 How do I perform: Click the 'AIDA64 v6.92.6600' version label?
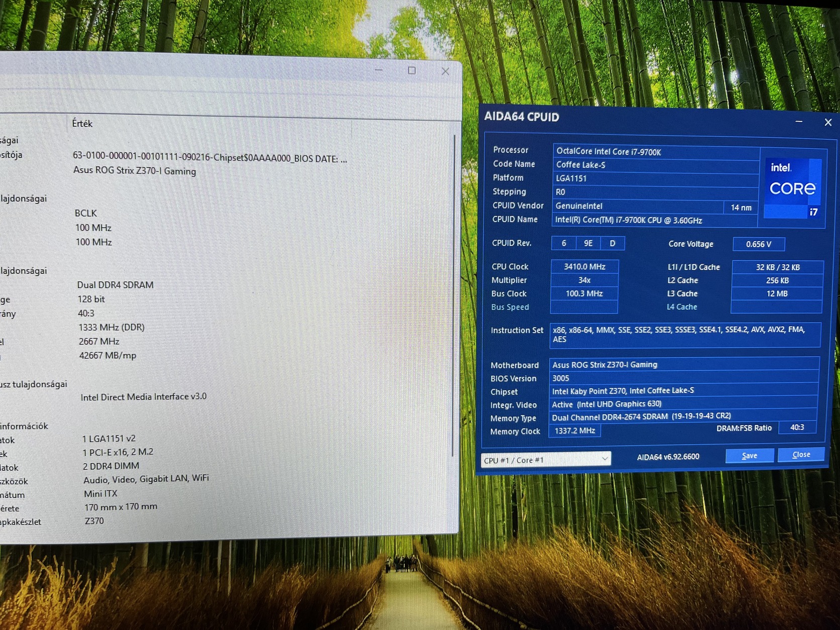[x=668, y=457]
